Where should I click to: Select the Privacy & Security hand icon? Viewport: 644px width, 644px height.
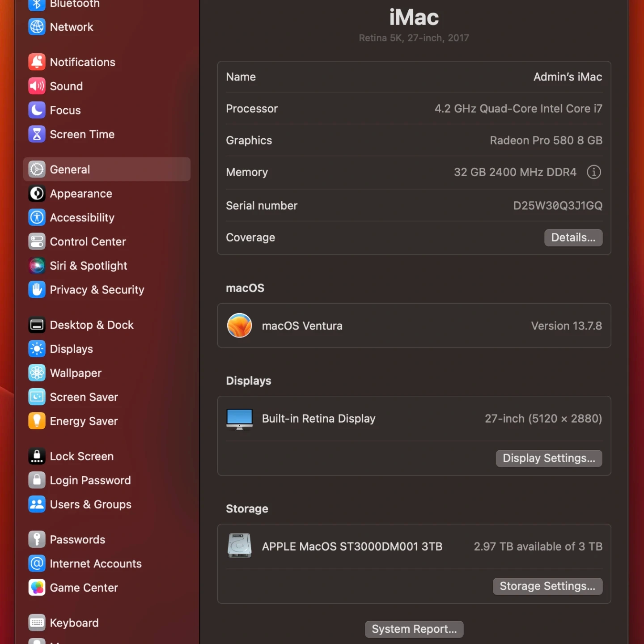pos(37,290)
